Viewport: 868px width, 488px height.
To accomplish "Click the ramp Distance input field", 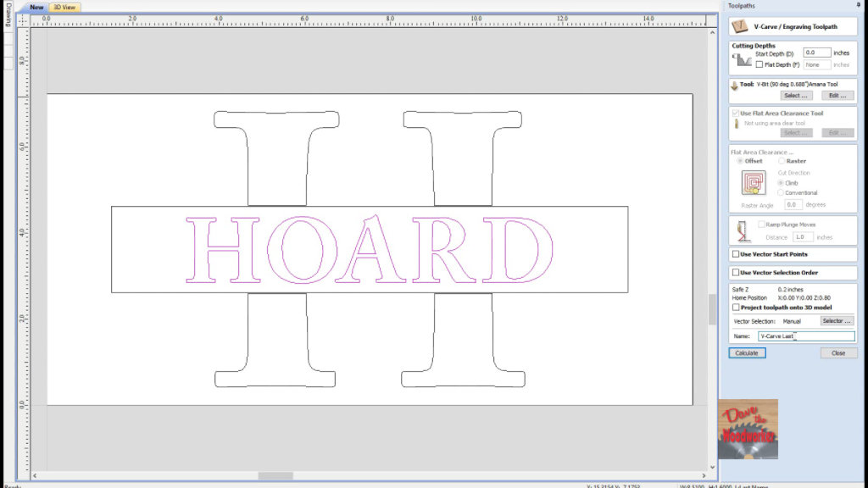I will [803, 237].
